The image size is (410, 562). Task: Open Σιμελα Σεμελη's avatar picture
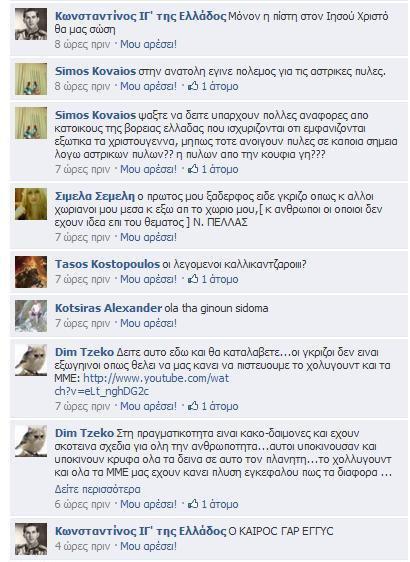click(31, 204)
